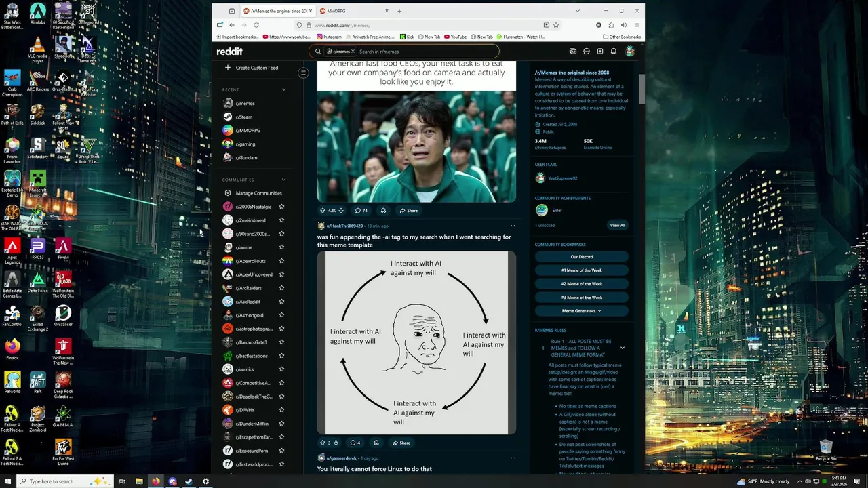Open Reddit ads icon in header
Screen dimensions: 868x488
(x=573, y=52)
